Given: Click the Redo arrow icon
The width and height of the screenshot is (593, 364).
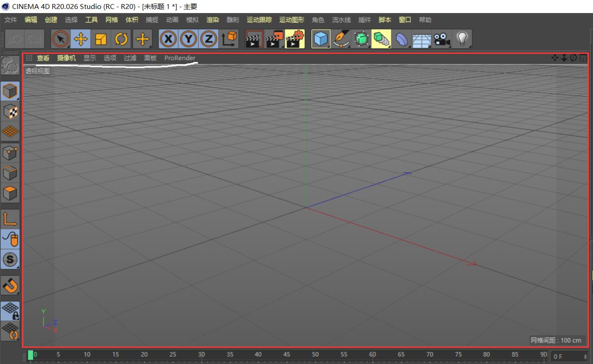Looking at the screenshot, I should click(x=35, y=39).
